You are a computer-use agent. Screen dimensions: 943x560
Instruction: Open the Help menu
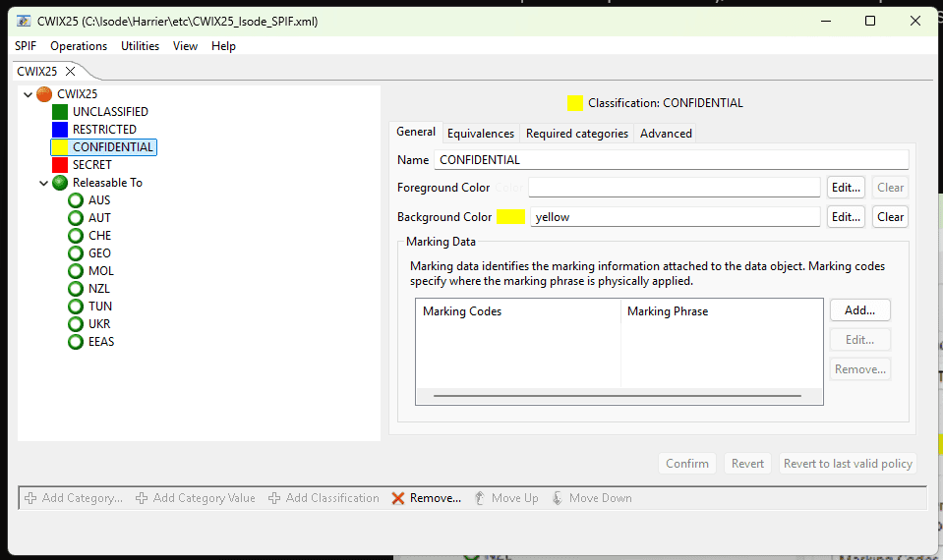click(224, 46)
